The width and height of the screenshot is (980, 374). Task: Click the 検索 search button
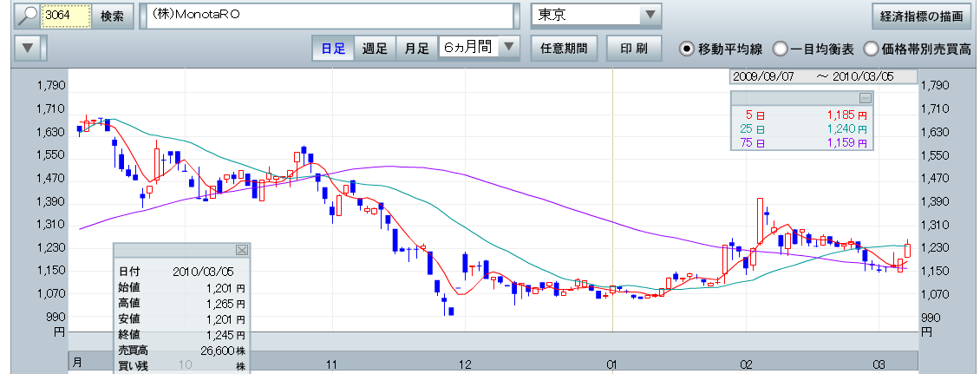click(112, 16)
